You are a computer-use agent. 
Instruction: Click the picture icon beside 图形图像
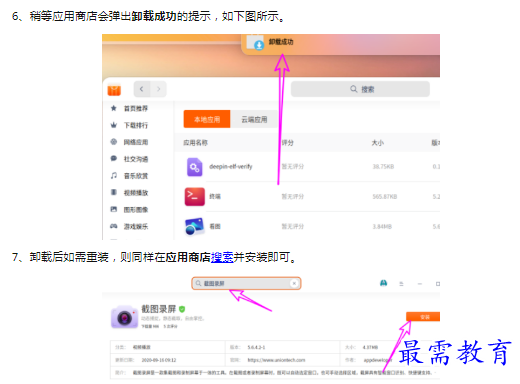point(114,209)
